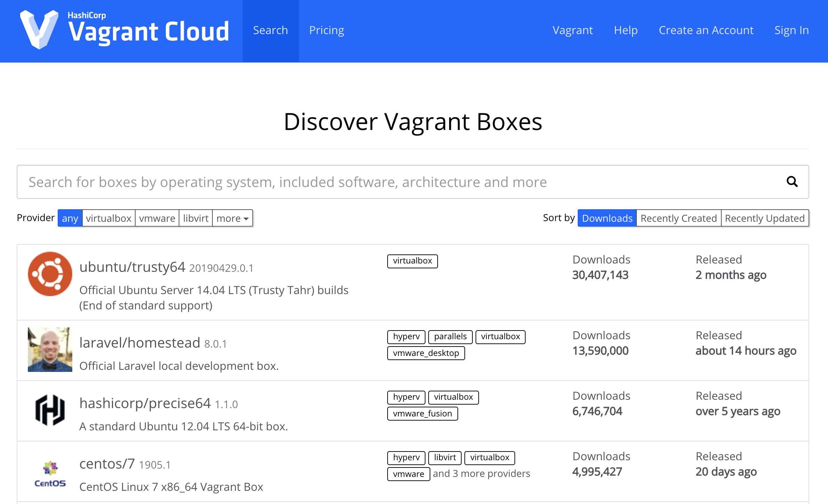
Task: Click '2 months ago' release time
Action: point(731,275)
